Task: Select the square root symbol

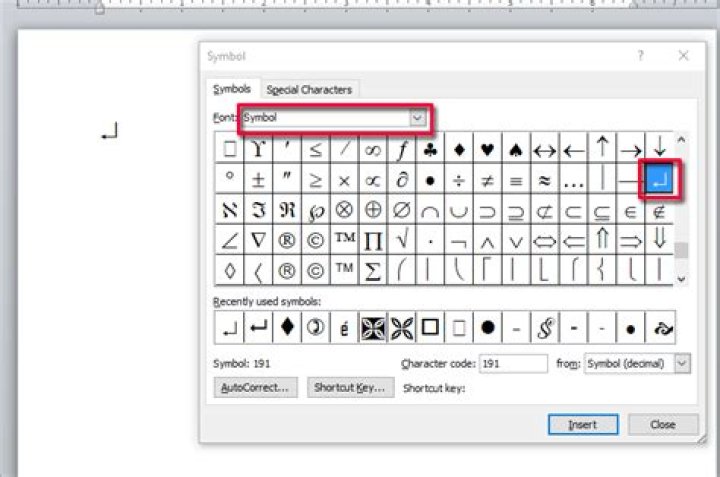Action: coord(402,240)
